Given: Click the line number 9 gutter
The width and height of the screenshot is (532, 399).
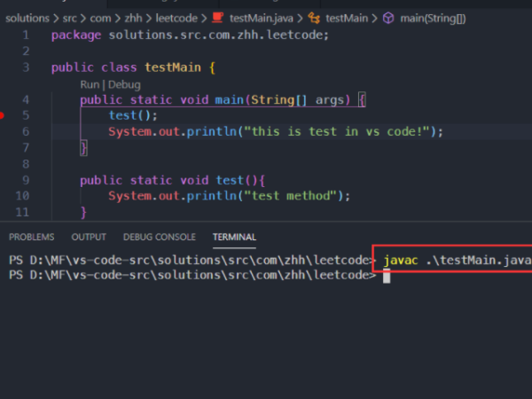Looking at the screenshot, I should click(x=26, y=180).
